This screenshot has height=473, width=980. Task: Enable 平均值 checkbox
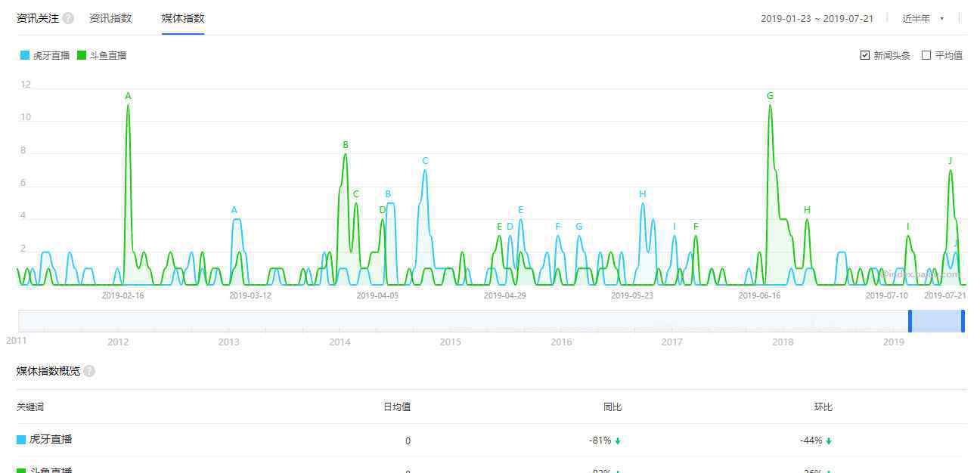click(926, 55)
